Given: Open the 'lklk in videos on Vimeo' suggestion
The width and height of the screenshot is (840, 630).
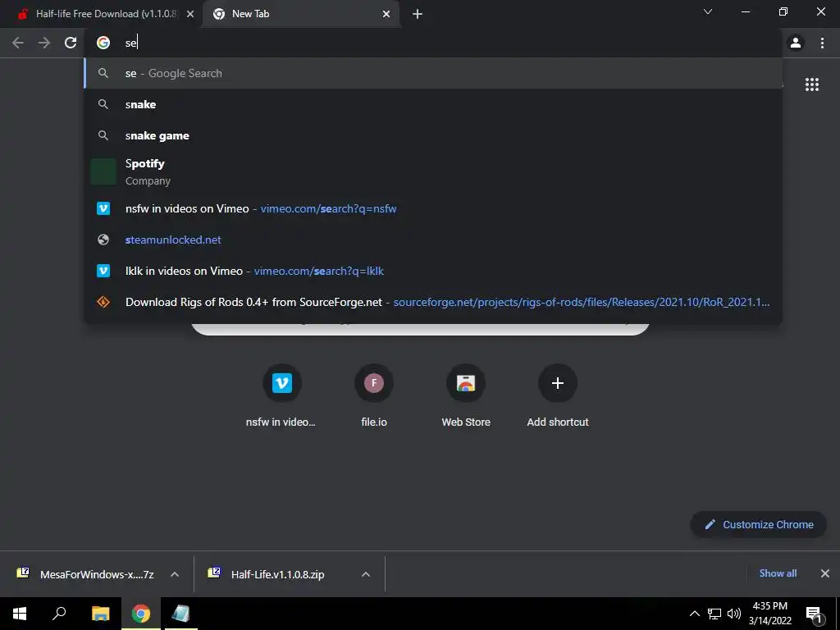Looking at the screenshot, I should (433, 271).
